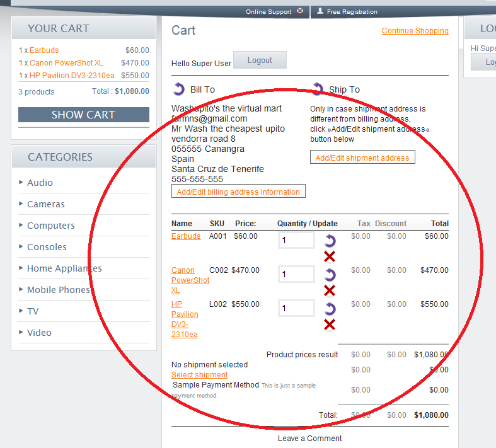The height and width of the screenshot is (448, 496).
Task: Open the TV category
Action: (33, 311)
